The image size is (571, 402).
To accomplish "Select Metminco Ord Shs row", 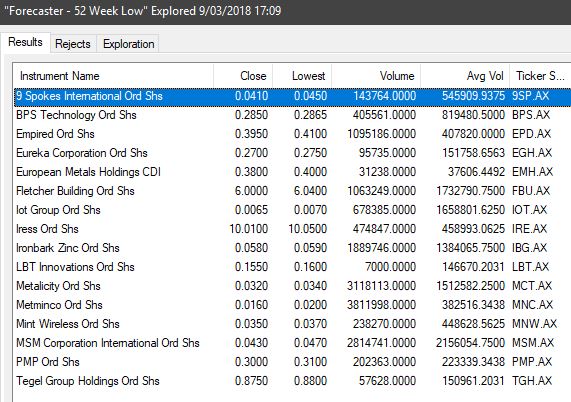I will point(292,305).
